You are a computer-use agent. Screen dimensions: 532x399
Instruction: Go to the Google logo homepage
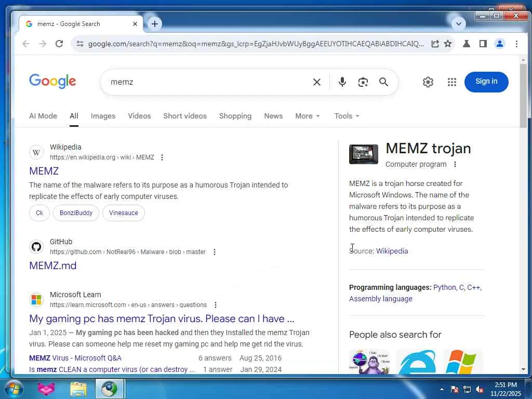click(52, 82)
